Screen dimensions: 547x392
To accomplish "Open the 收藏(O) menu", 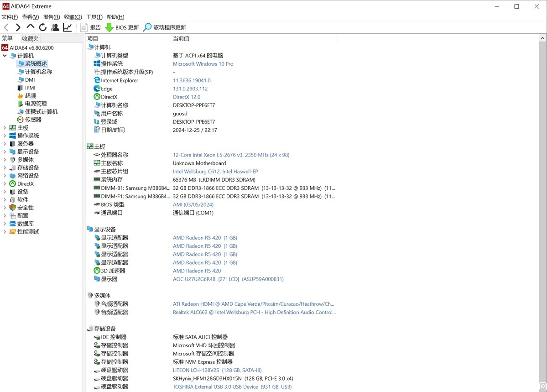I will (73, 17).
